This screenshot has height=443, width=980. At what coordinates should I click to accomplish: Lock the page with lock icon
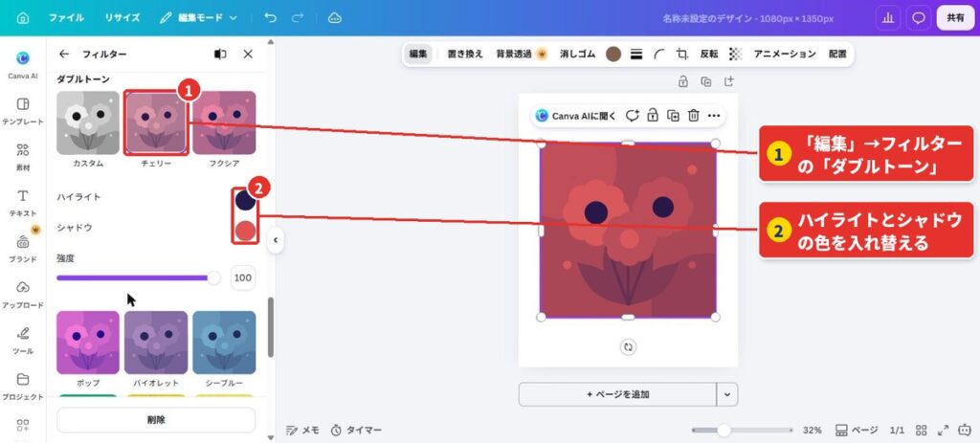(683, 82)
